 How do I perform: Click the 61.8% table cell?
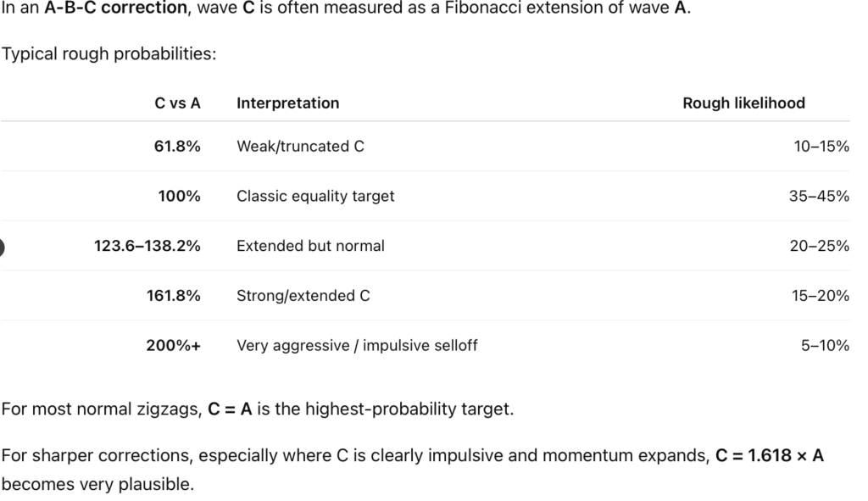[177, 147]
